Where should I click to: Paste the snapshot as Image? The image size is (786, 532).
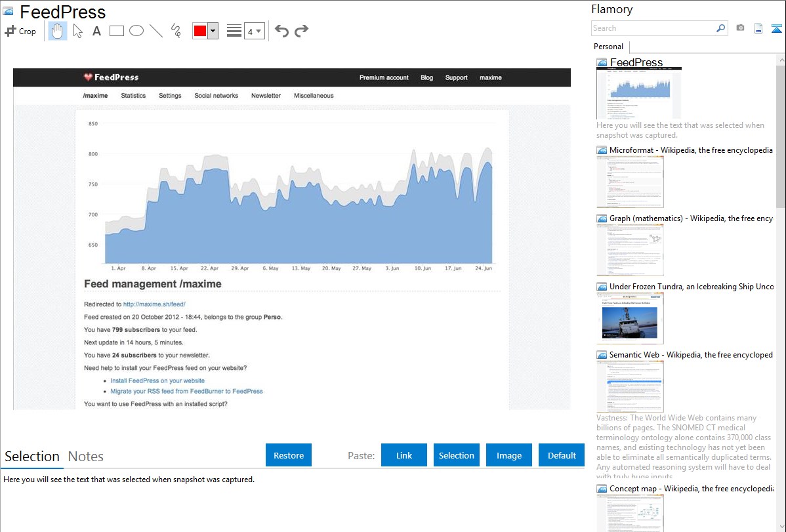[x=509, y=455]
